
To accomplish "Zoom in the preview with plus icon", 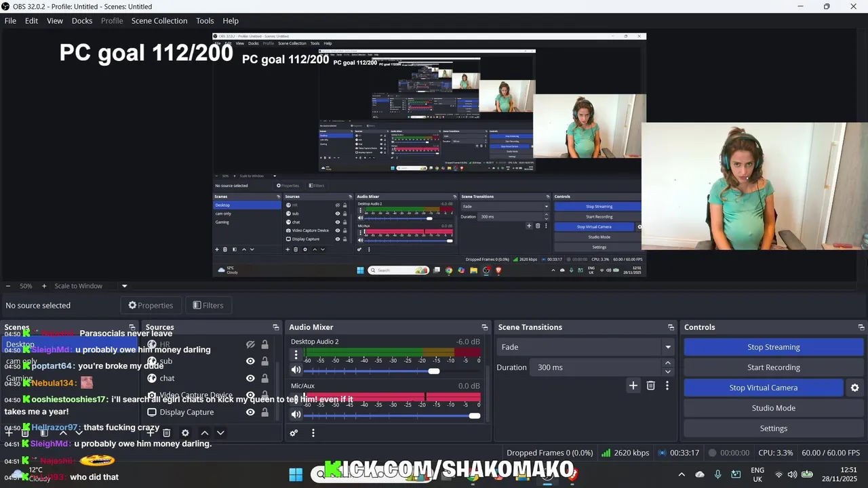I will [x=44, y=286].
